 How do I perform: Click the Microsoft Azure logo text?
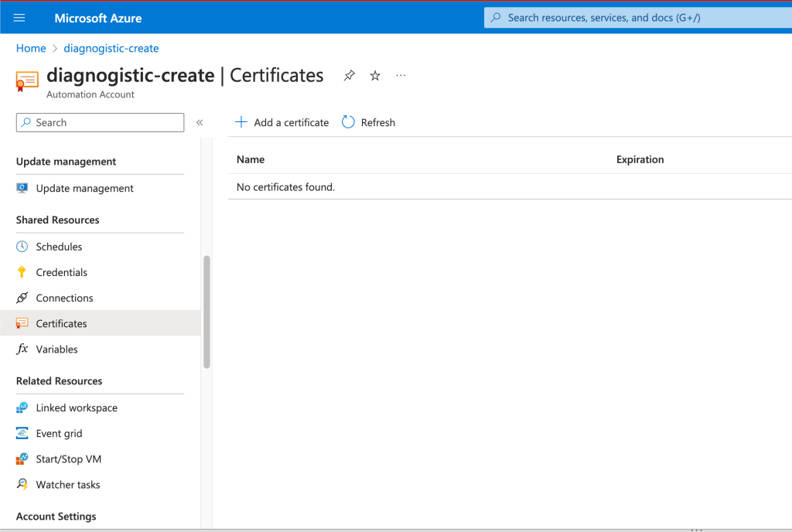click(98, 18)
